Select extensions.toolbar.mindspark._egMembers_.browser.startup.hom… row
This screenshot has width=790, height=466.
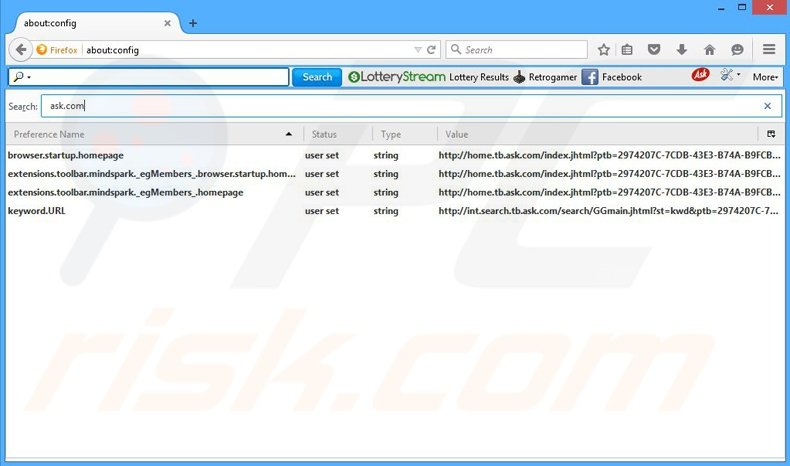pos(394,174)
